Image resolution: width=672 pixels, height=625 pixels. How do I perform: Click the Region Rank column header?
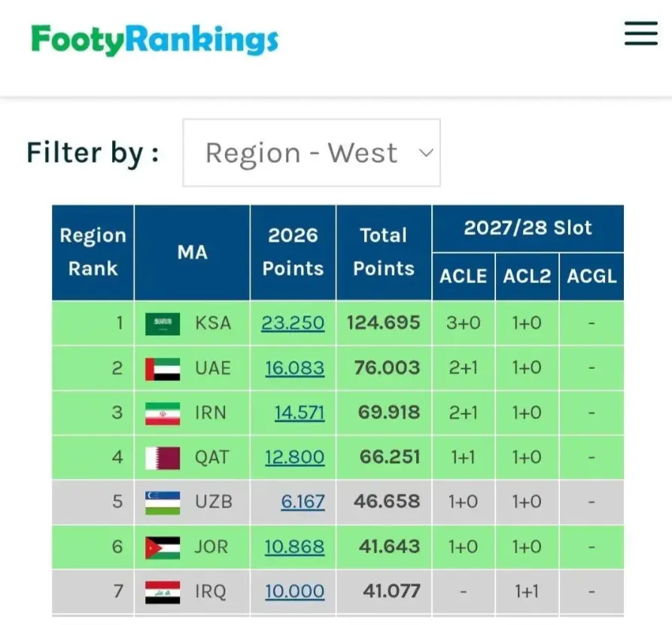(x=93, y=252)
